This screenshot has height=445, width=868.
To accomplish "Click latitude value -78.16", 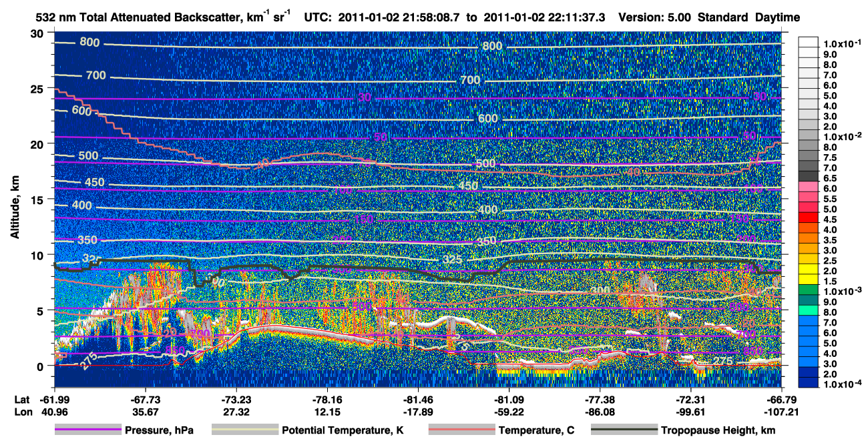I will tap(327, 400).
